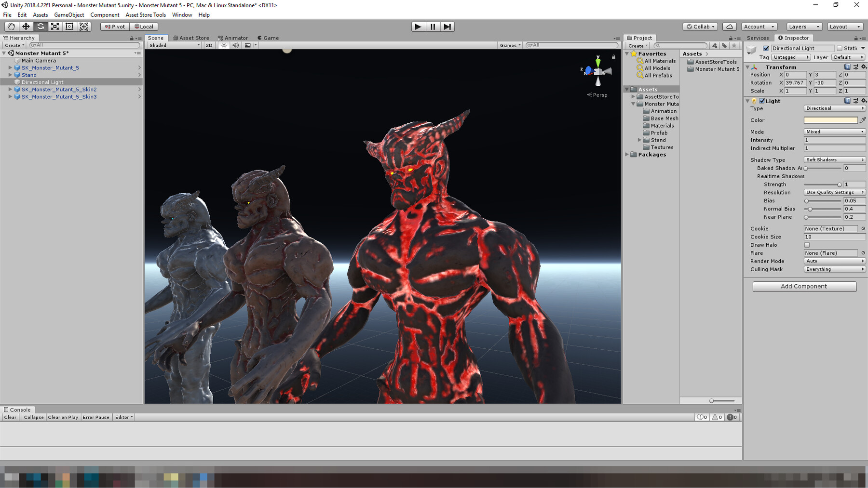Step one frame forward
Viewport: 868px width, 488px height.
(x=448, y=26)
